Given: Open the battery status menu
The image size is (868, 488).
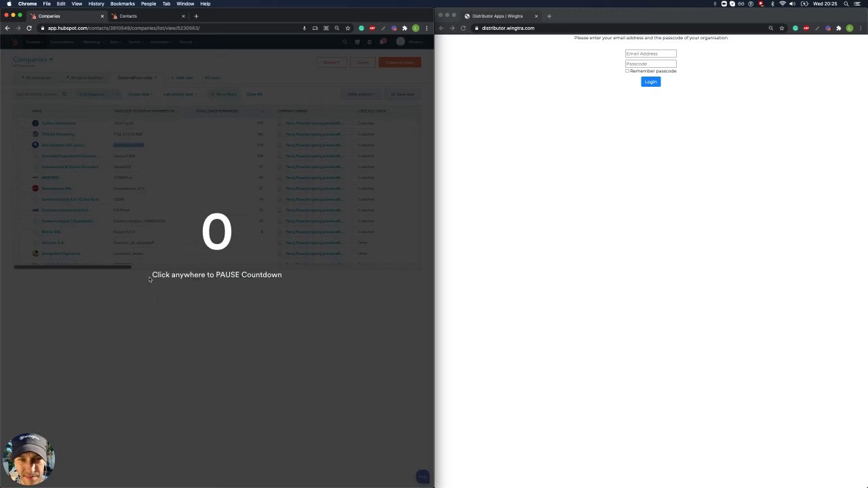Looking at the screenshot, I should pos(804,3).
